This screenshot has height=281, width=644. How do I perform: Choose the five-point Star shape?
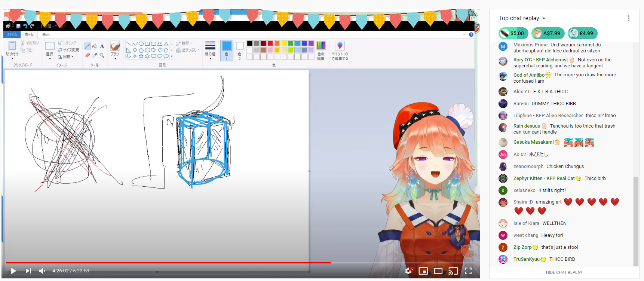141,56
